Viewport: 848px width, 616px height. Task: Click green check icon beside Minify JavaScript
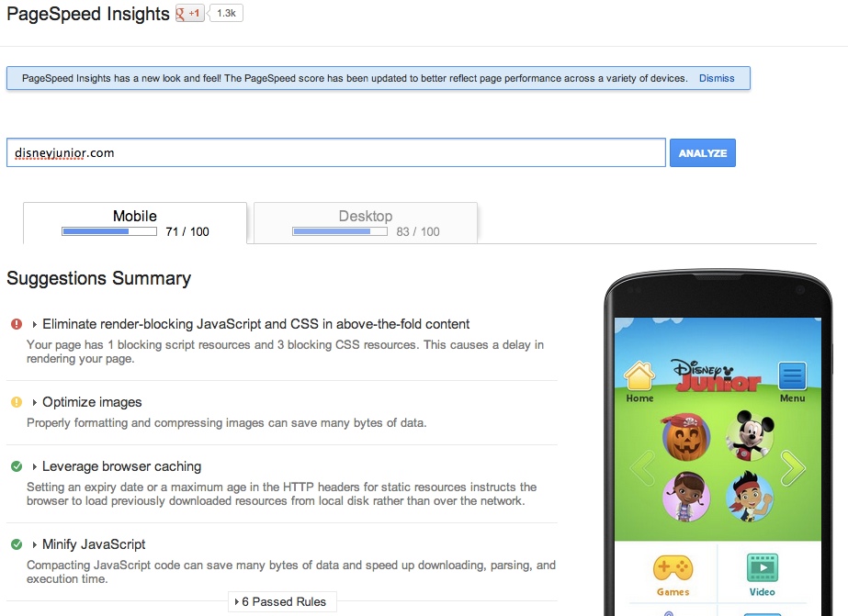[17, 544]
